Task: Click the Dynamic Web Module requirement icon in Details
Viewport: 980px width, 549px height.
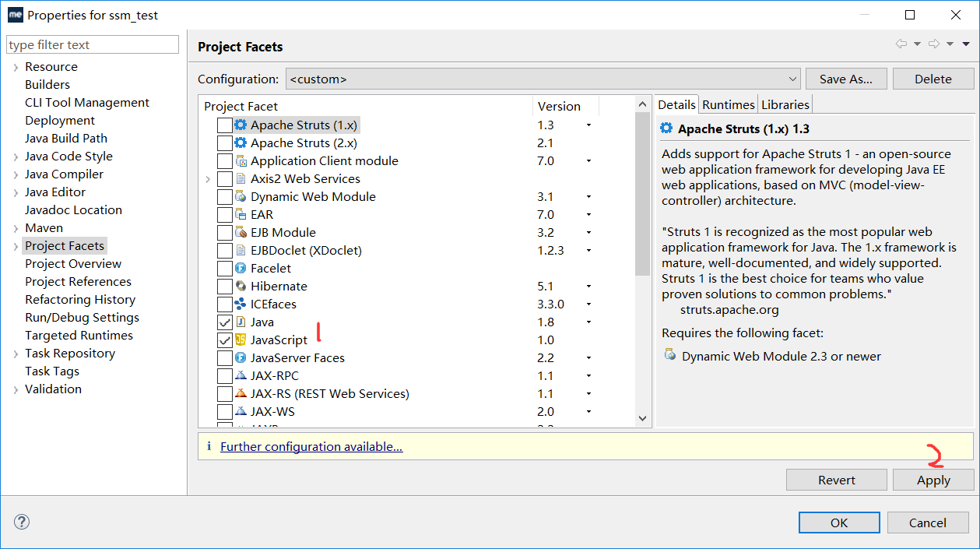Action: pyautogui.click(x=669, y=355)
